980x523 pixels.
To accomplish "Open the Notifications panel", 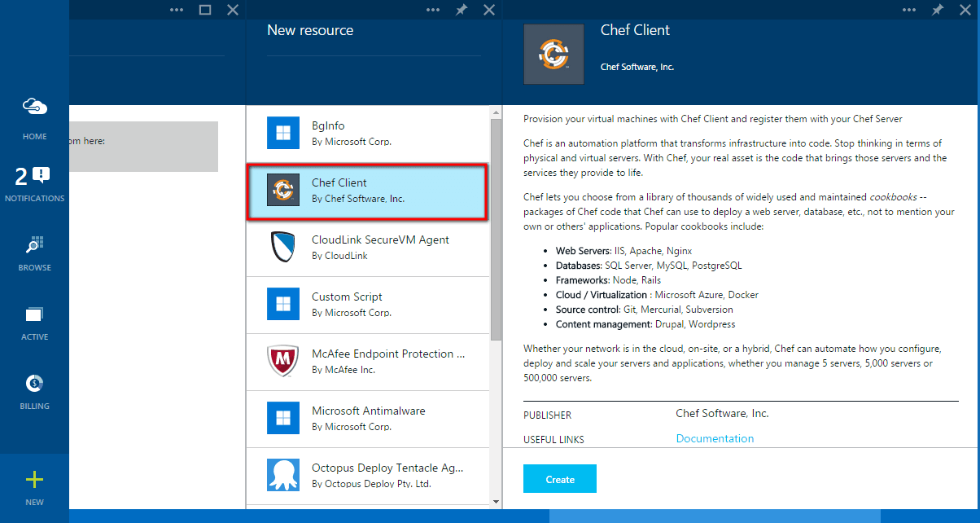I will coord(34,176).
